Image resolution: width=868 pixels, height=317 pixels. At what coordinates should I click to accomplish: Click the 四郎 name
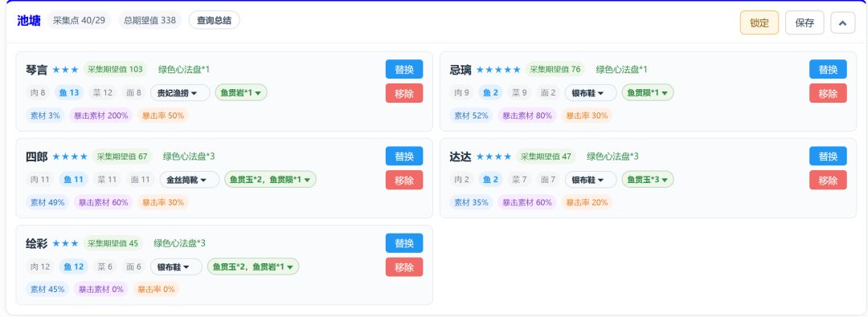[x=36, y=156]
